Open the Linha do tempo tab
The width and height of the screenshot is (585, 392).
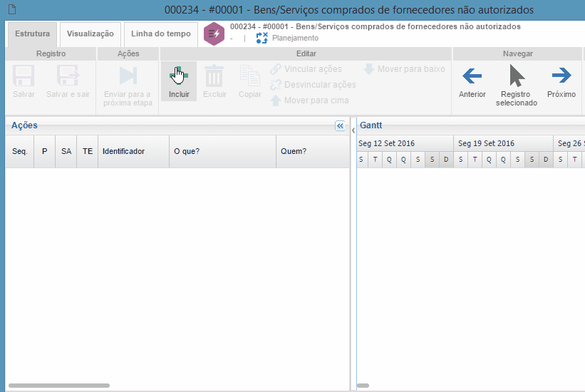160,33
